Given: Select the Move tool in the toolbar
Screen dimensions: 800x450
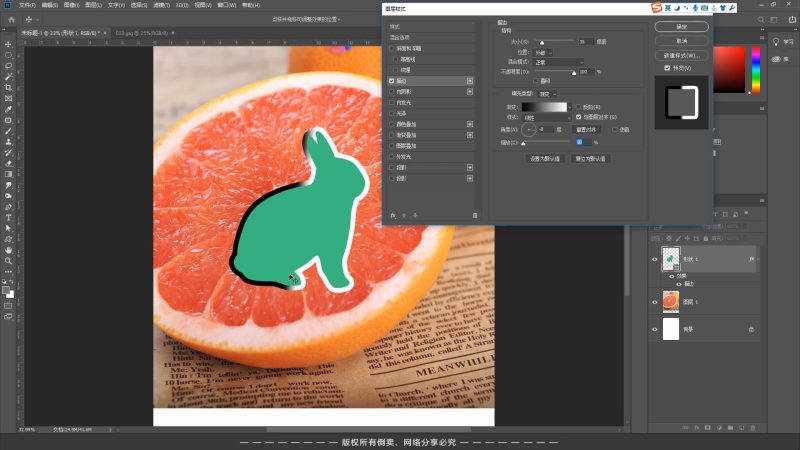Looking at the screenshot, I should tap(8, 44).
